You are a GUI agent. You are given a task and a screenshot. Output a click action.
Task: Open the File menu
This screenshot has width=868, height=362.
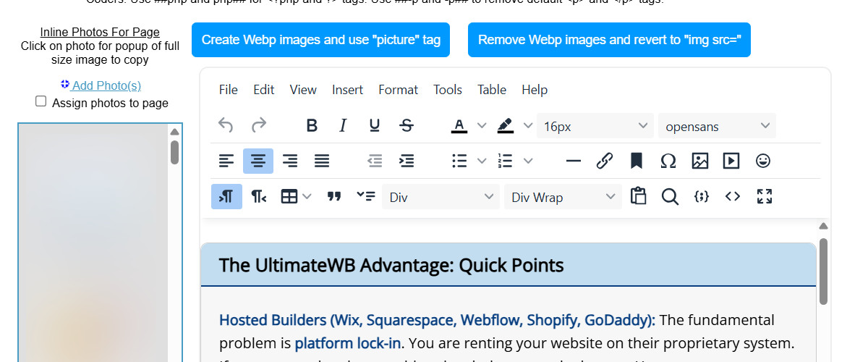228,90
